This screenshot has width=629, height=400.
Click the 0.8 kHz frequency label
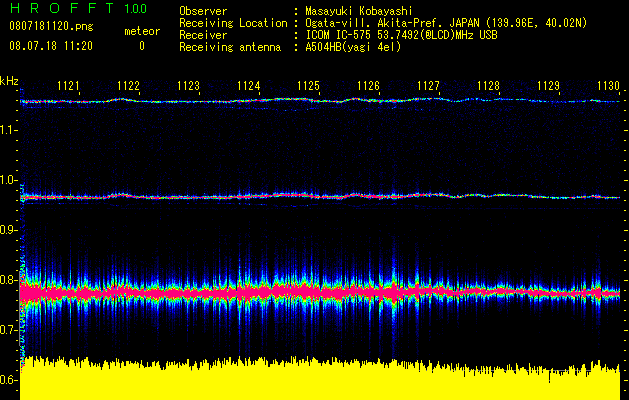(x=9, y=280)
